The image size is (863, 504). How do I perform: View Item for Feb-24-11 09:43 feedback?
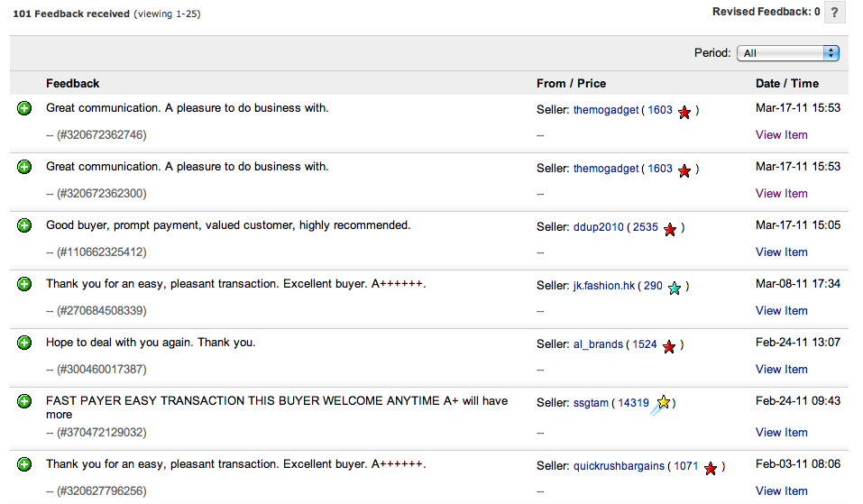click(781, 433)
